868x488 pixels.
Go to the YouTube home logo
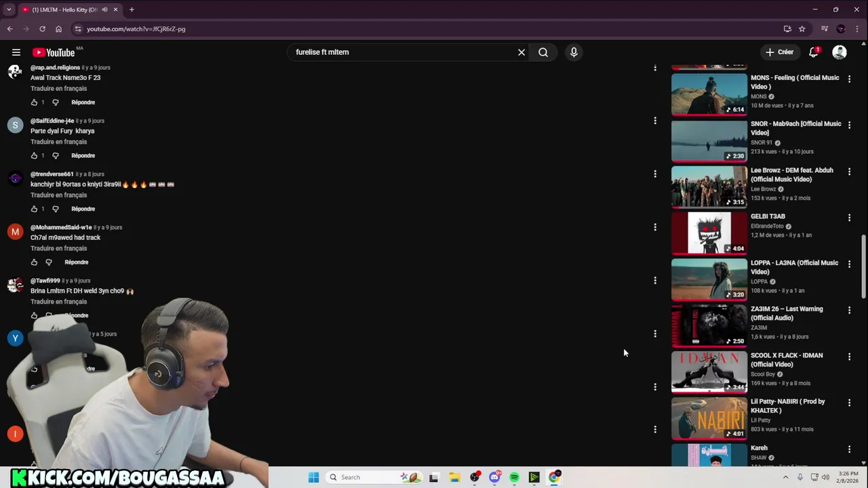[54, 52]
